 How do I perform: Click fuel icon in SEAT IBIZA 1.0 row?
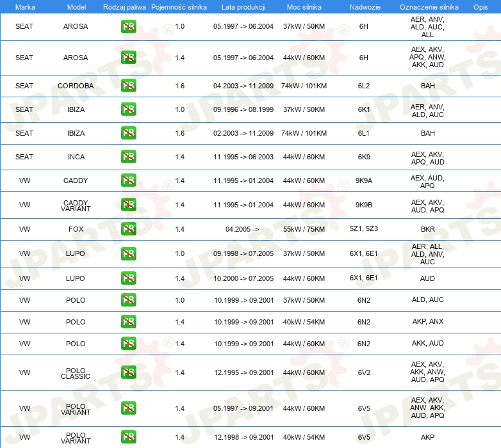pos(128,109)
